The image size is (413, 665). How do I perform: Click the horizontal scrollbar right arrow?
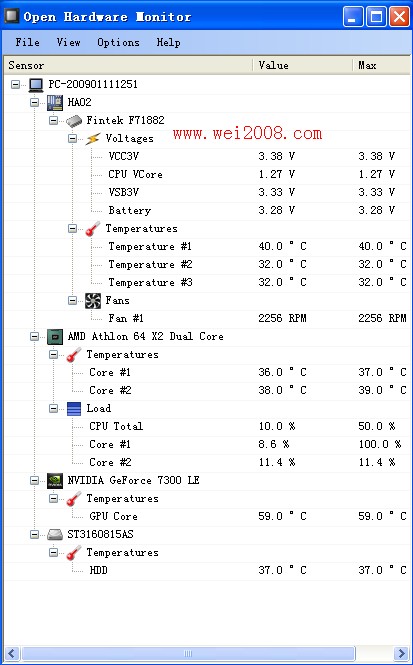pos(400,653)
